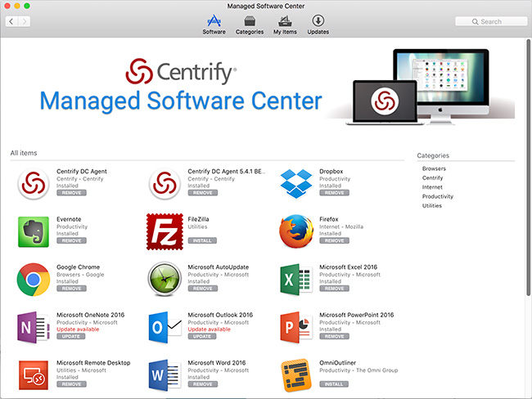Viewport: 532px width, 399px height.
Task: Remove Centrify DC Agent 5.4.1 BE
Action: [203, 193]
